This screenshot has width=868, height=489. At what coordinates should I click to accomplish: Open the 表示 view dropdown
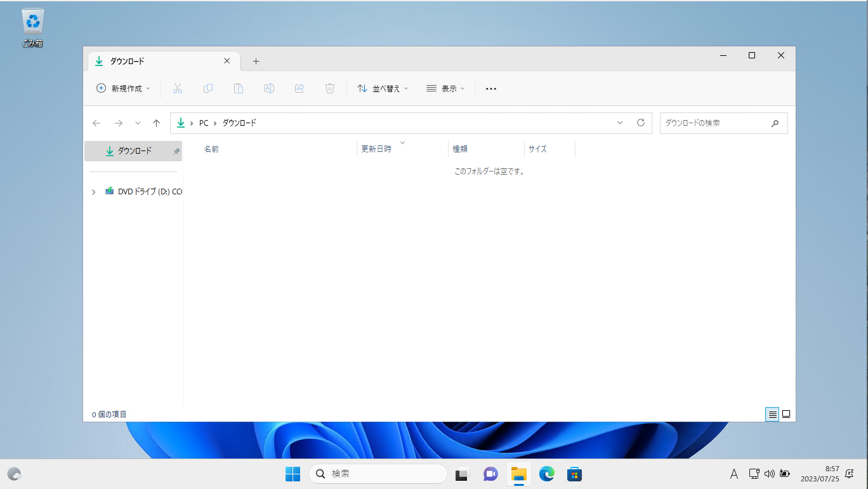[x=445, y=89]
